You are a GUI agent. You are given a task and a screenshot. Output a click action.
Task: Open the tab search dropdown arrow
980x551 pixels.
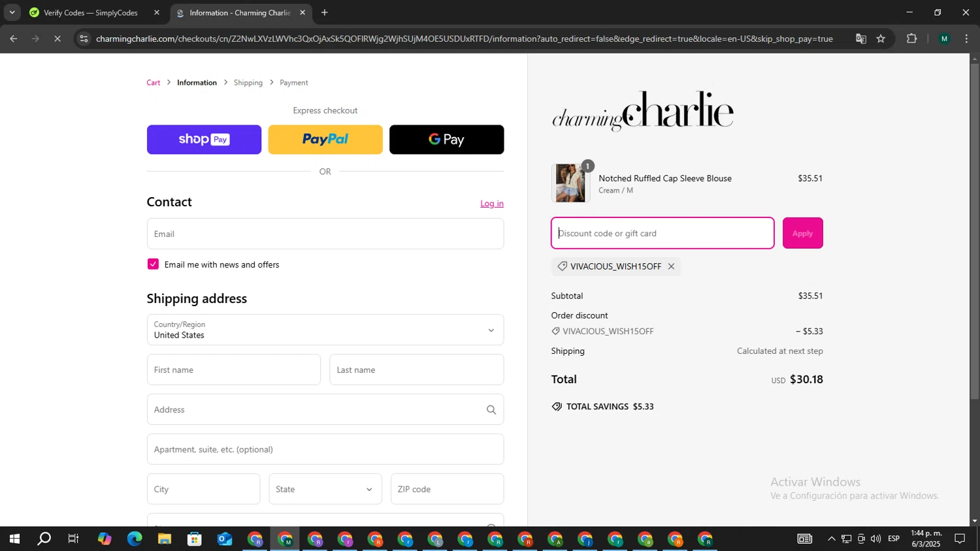tap(12, 12)
